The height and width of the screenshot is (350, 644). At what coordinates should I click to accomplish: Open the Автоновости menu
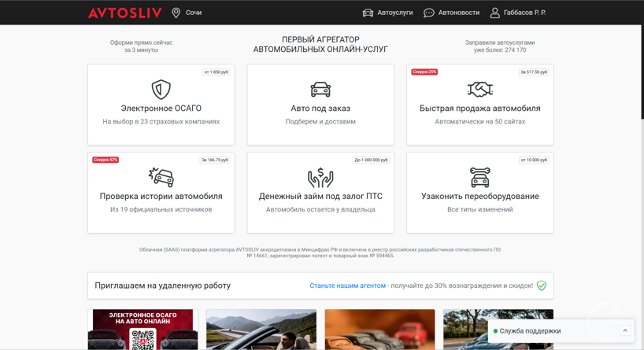pyautogui.click(x=459, y=13)
